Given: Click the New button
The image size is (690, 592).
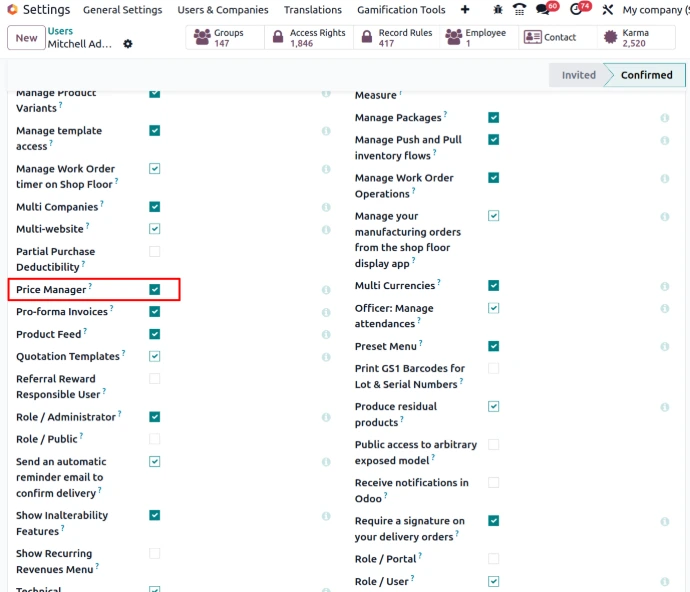Looking at the screenshot, I should (26, 38).
